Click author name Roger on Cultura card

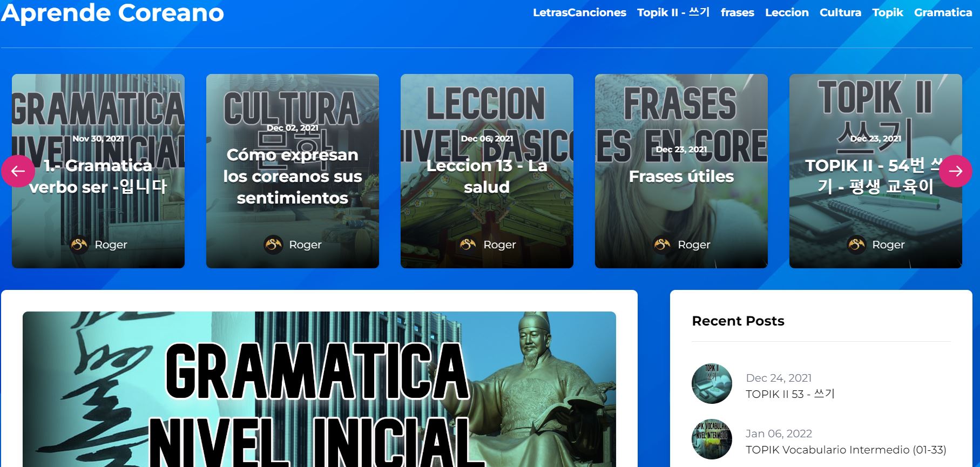click(305, 245)
